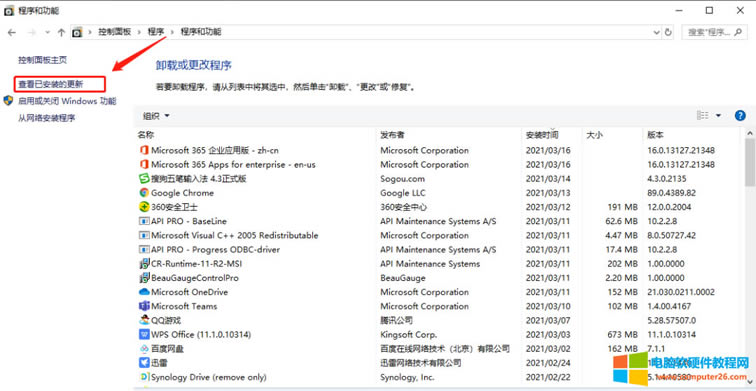Screen dimensions: 756x391
Task: Open 启用或关闭 Windows 功能 link
Action: pyautogui.click(x=67, y=101)
